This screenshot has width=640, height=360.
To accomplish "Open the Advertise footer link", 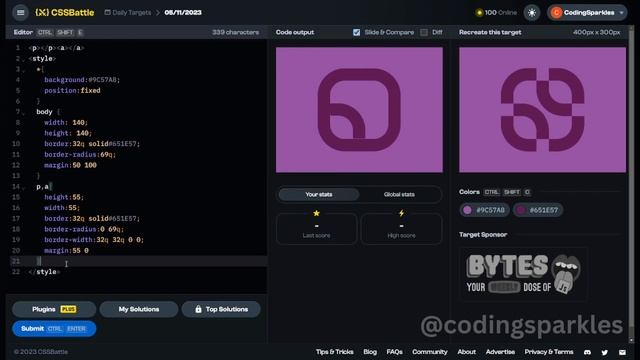I will [500, 352].
